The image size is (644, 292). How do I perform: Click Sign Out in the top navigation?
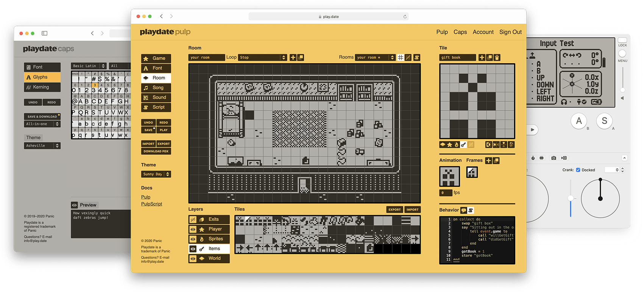click(510, 32)
